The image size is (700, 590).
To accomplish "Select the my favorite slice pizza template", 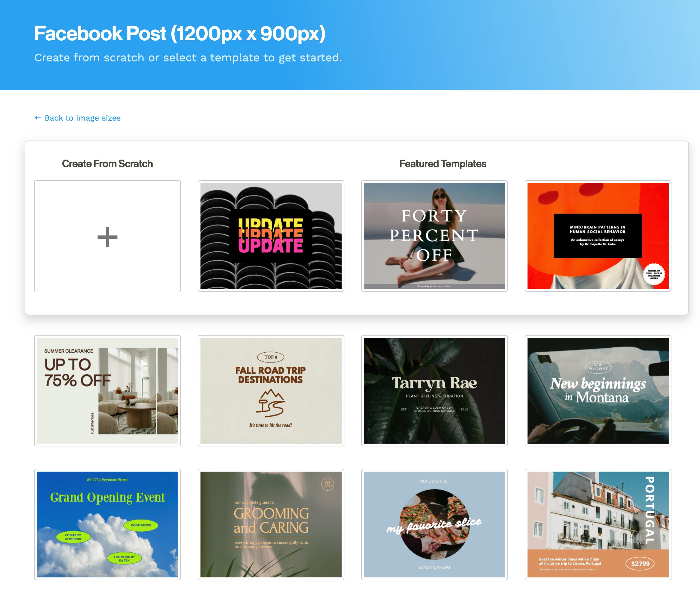I will tap(434, 524).
